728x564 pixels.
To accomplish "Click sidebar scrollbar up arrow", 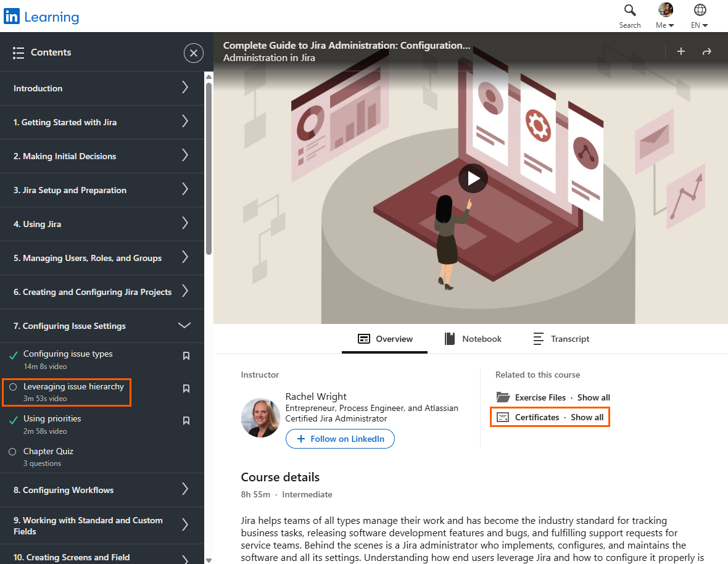I will [209, 77].
